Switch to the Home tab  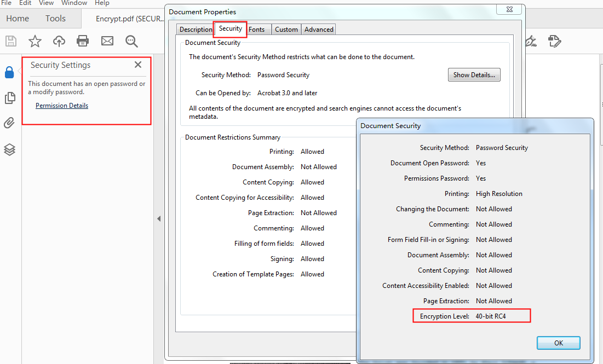click(18, 19)
